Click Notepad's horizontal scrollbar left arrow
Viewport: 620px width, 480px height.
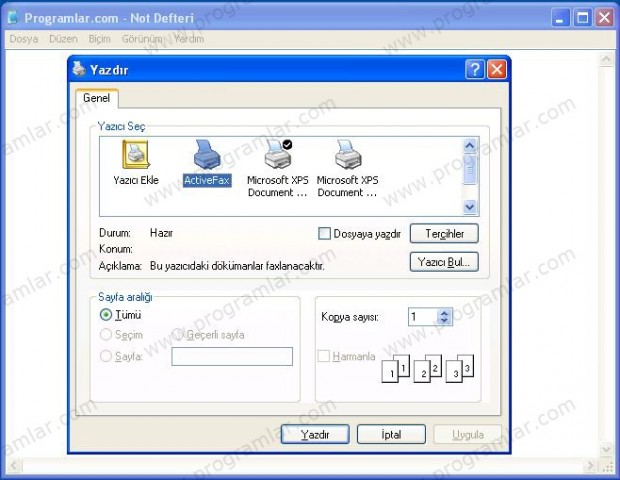tap(13, 466)
